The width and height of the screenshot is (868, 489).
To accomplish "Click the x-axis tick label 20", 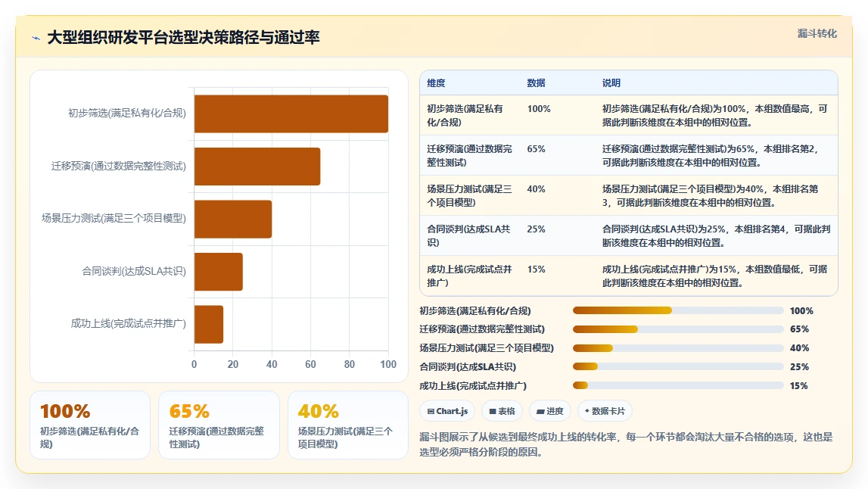I will pos(233,364).
